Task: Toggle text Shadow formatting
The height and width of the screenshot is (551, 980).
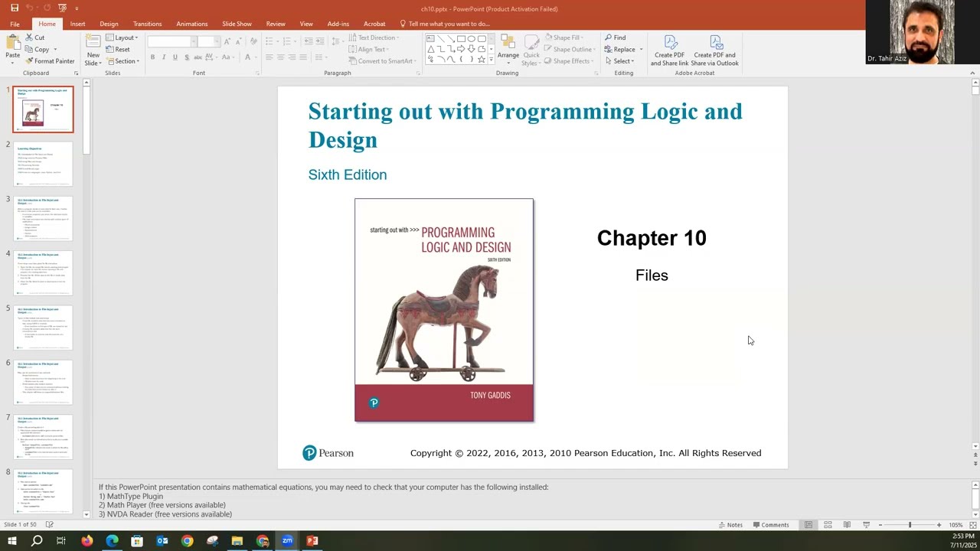Action: [x=186, y=57]
